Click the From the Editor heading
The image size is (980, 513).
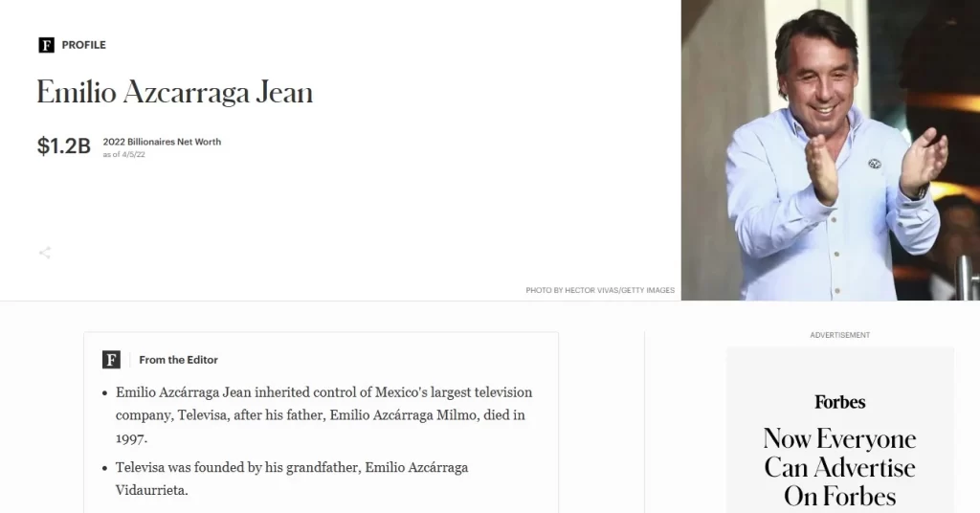[x=178, y=360]
